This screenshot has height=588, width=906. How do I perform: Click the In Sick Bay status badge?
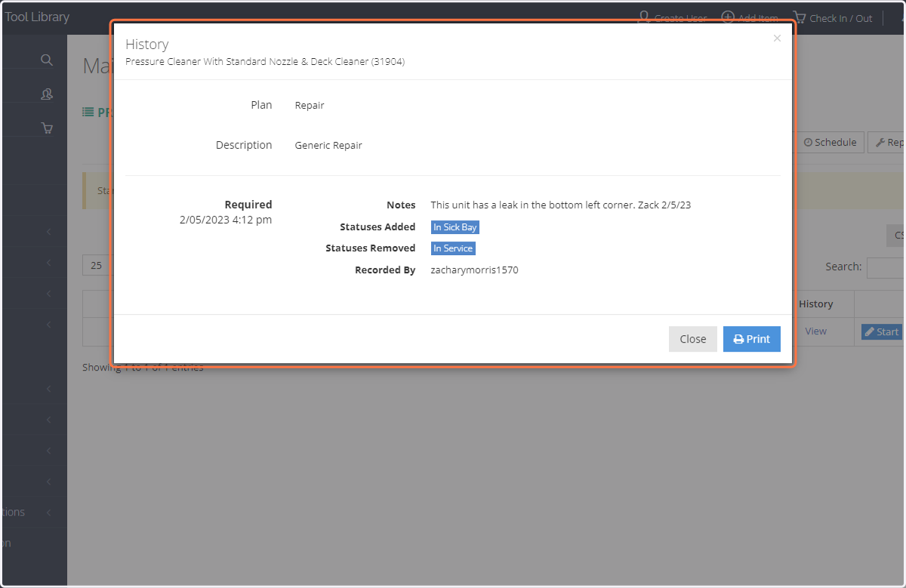coord(455,227)
